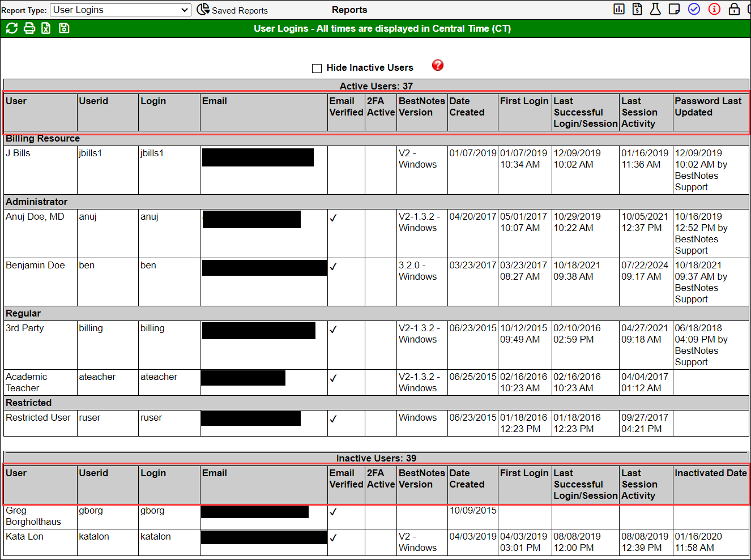Select user 'J Bills' name cell

pos(40,170)
